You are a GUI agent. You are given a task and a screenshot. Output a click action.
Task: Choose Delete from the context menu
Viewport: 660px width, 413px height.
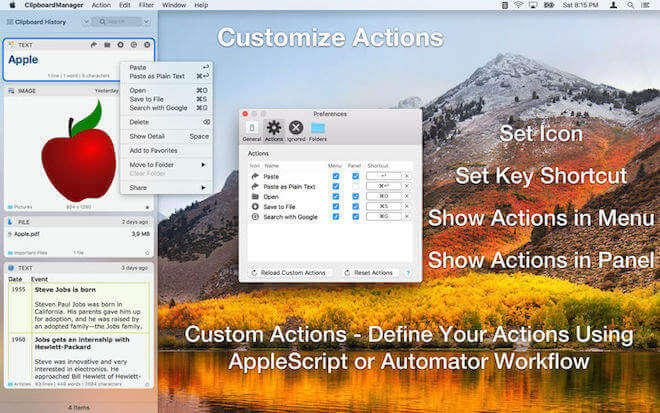click(167, 122)
